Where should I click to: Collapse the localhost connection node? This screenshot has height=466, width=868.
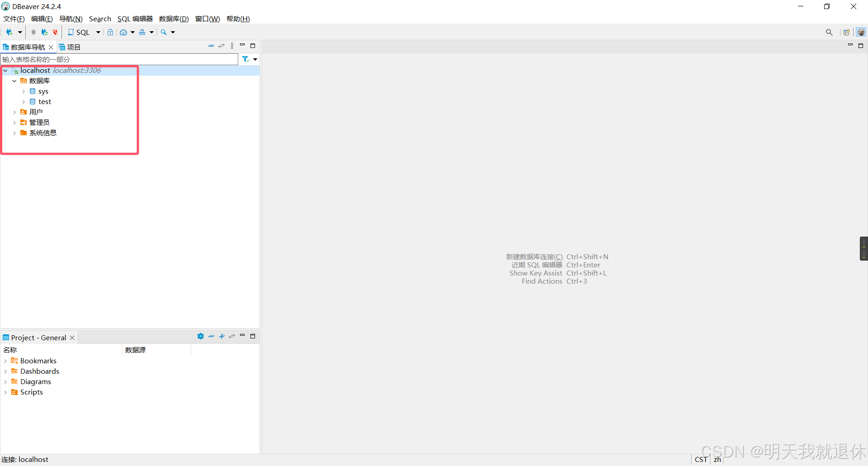[x=5, y=71]
